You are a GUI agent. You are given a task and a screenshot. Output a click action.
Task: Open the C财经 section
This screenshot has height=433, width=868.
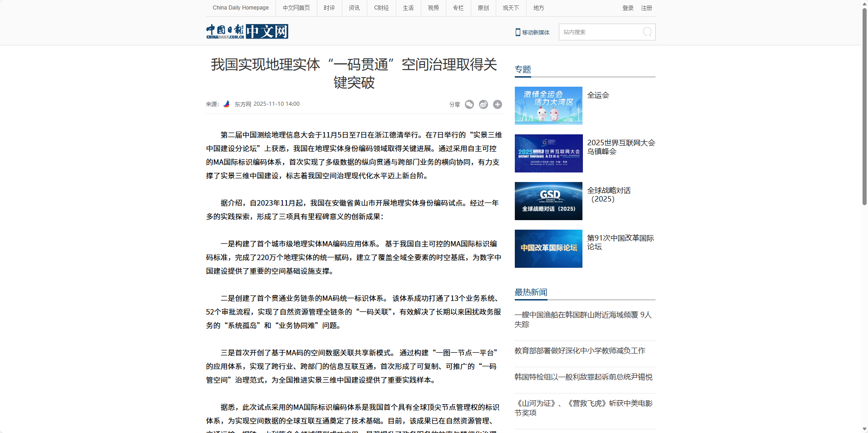pos(381,8)
